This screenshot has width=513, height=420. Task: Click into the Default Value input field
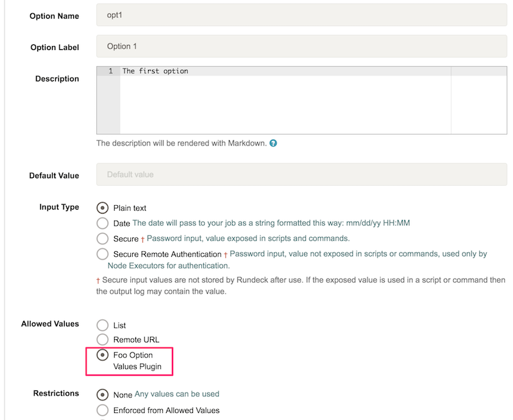click(301, 174)
